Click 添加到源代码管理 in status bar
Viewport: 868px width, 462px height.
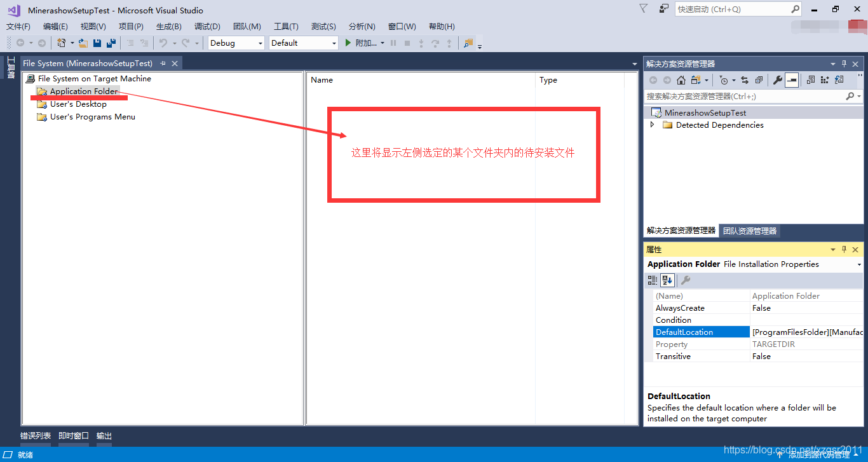[x=819, y=455]
